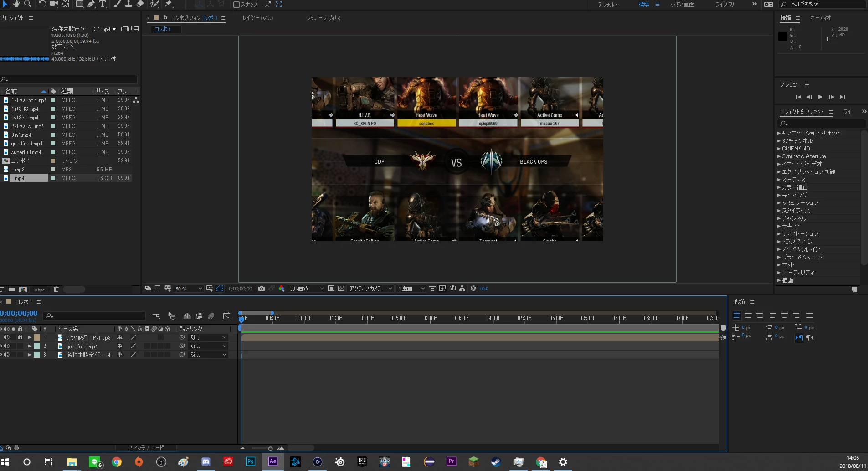The image size is (868, 471).
Task: Toggle the transparency grid in the viewer
Action: (x=341, y=288)
